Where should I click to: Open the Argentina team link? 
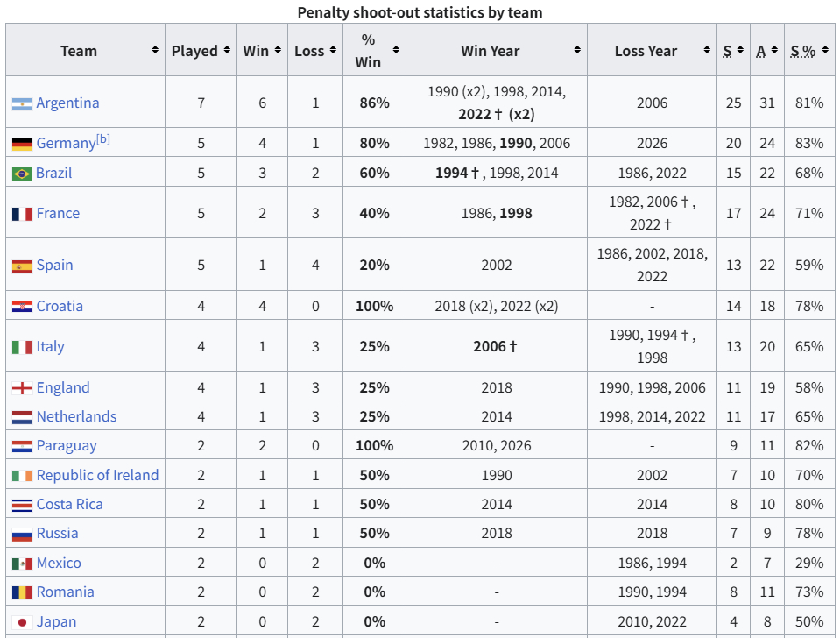(67, 103)
